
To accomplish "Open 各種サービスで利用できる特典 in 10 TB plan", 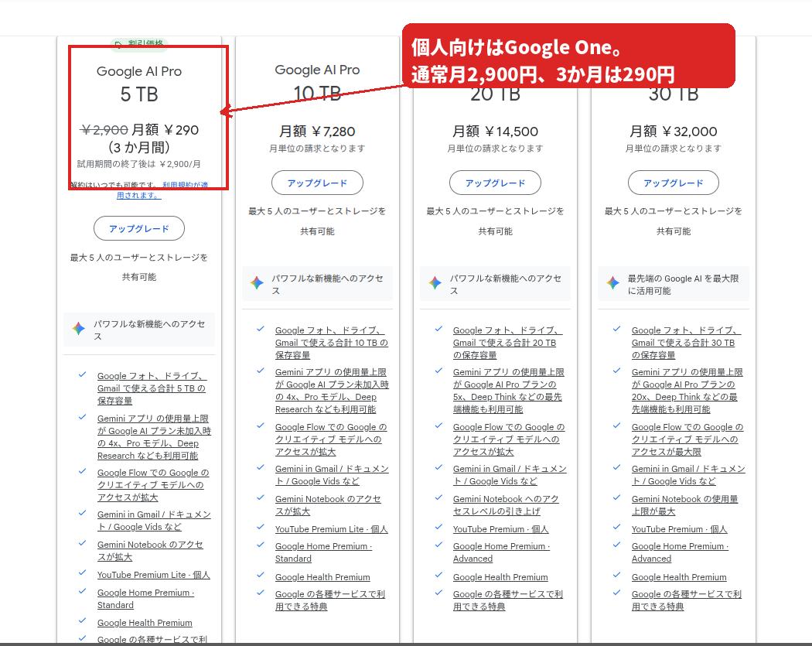I will [330, 600].
